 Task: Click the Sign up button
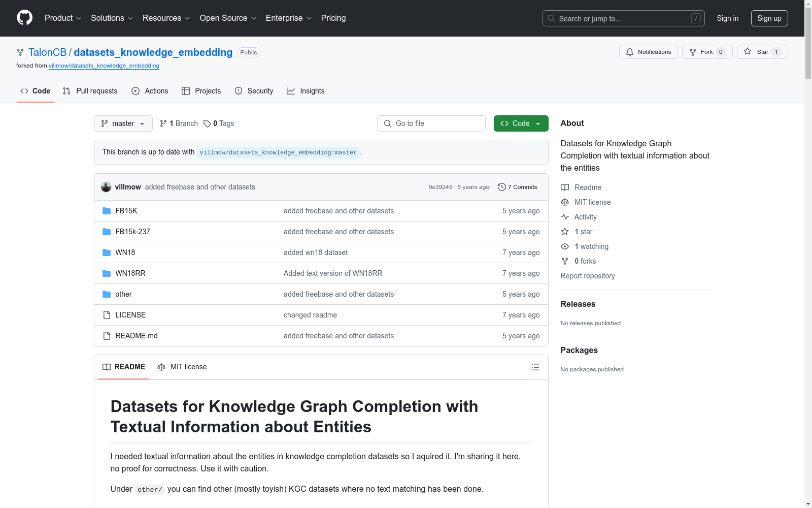(x=769, y=18)
